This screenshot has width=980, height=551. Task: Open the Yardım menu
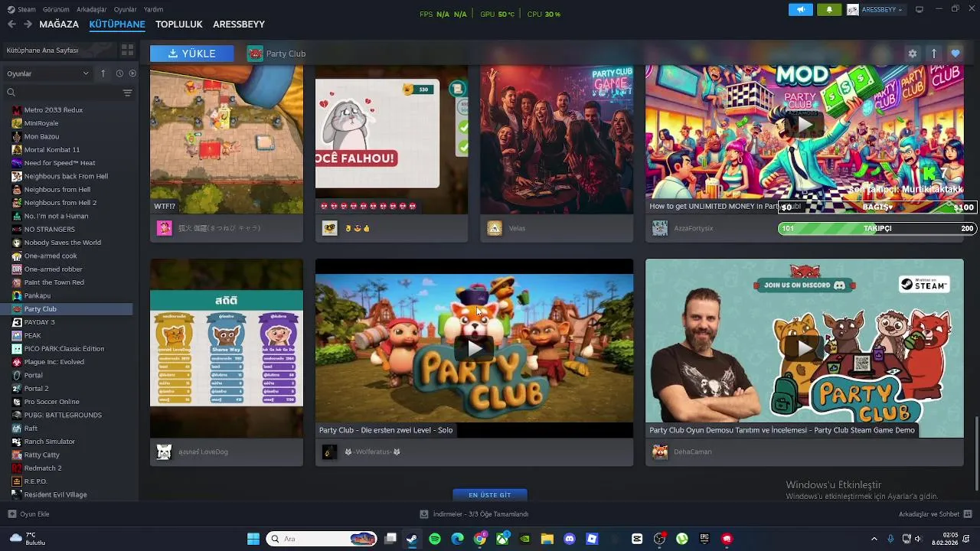point(154,9)
